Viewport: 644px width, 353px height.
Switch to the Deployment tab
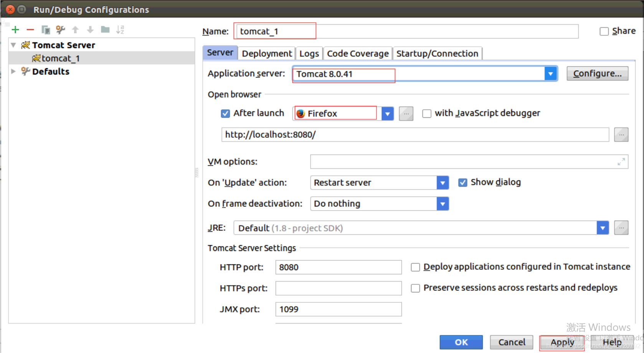[x=267, y=53]
